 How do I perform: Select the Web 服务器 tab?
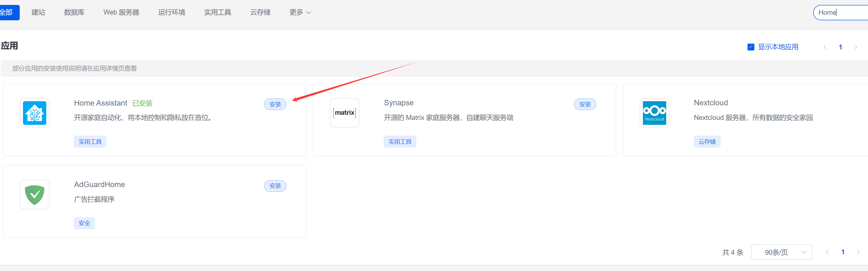(x=121, y=13)
